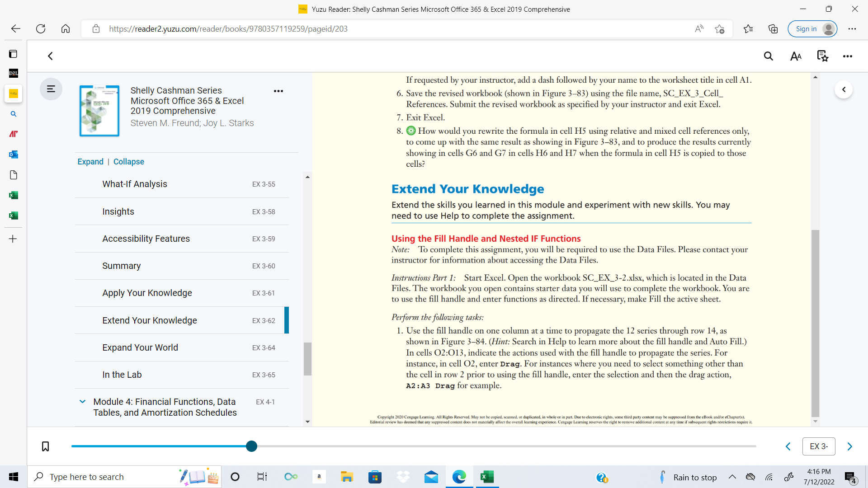Open the Collections icon
Screen dimensions: 868x488
[x=773, y=29]
